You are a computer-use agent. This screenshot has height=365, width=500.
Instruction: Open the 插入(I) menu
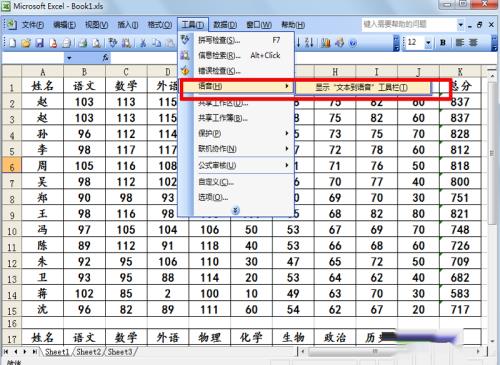(x=128, y=25)
